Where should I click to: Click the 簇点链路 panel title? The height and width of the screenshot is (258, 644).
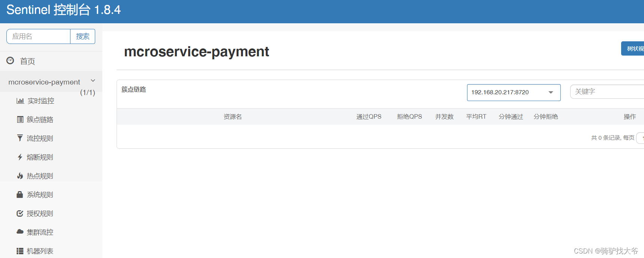click(x=134, y=89)
